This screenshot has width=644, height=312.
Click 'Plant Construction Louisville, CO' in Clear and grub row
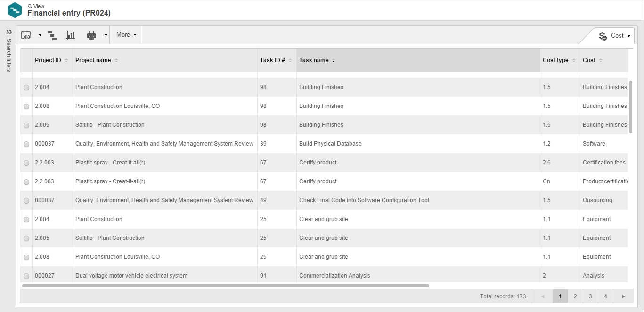coord(117,257)
